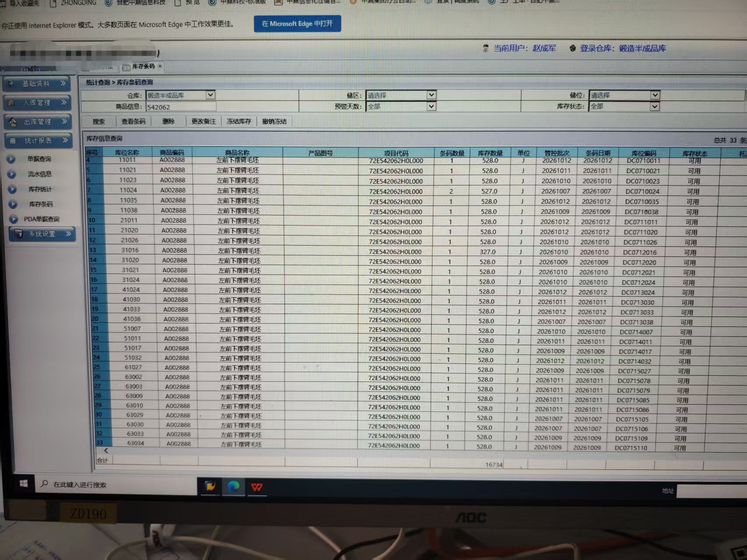This screenshot has height=560, width=747.
Task: Click the 冻结库存 button
Action: click(x=239, y=121)
